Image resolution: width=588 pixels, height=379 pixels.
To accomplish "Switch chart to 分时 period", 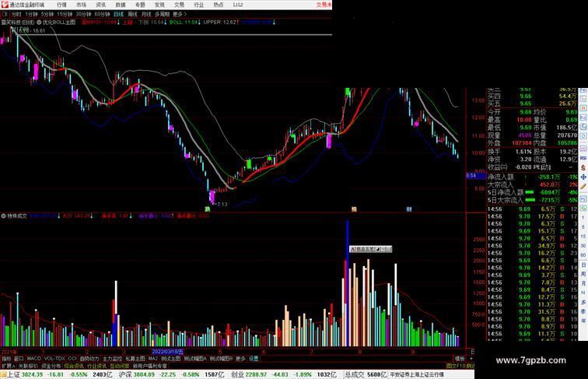I will coord(16,14).
